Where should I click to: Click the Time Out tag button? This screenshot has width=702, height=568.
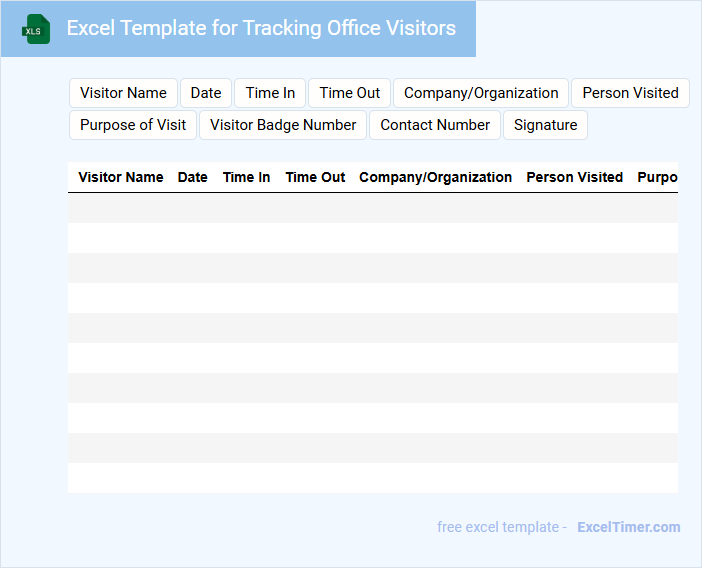coord(350,93)
